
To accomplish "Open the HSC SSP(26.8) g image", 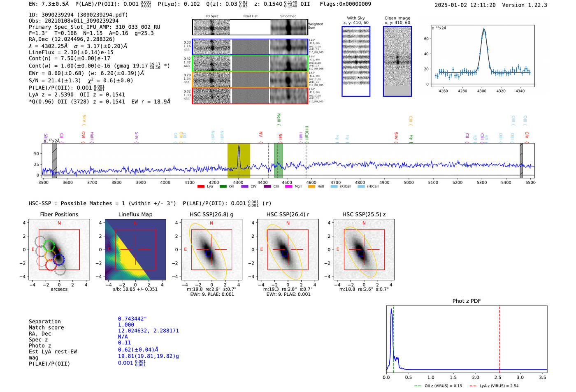I will (x=211, y=249).
